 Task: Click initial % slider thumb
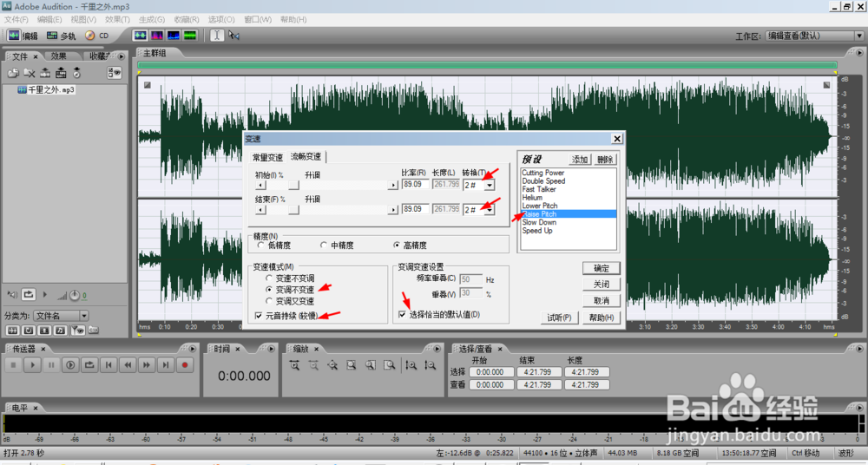[294, 185]
